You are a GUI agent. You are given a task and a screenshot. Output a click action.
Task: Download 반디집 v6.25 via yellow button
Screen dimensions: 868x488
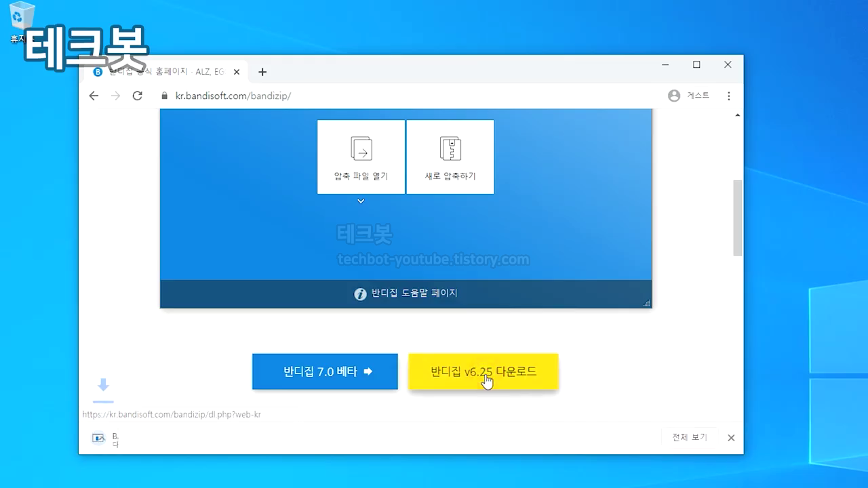pyautogui.click(x=484, y=371)
